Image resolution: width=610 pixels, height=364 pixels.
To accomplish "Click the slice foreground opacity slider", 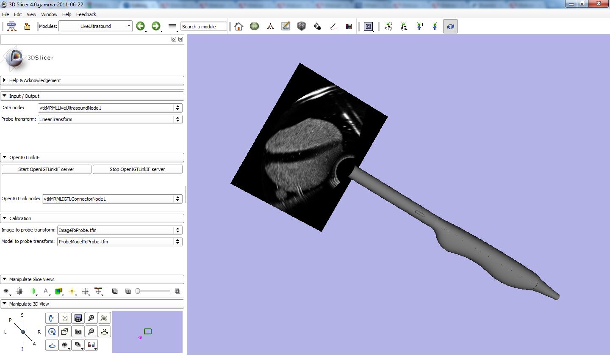I will coord(153,291).
